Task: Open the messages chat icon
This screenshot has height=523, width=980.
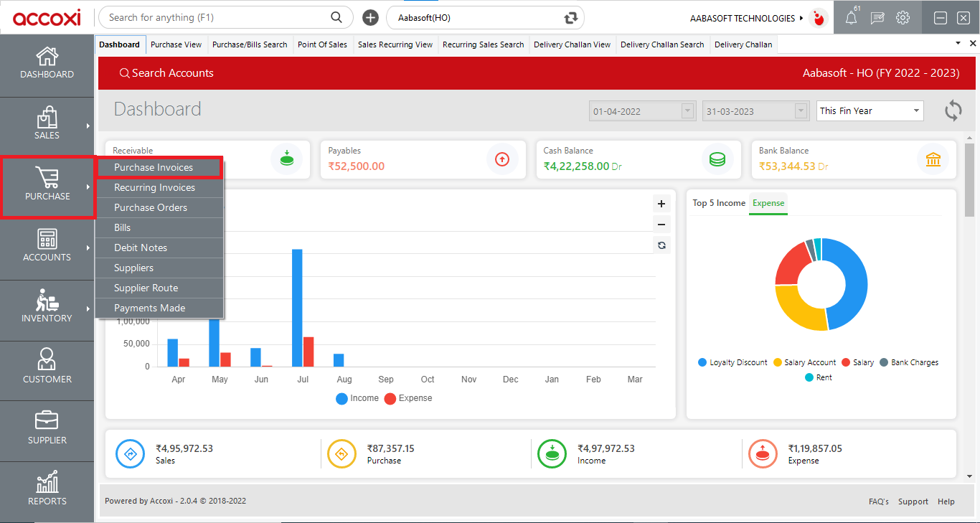Action: point(877,18)
